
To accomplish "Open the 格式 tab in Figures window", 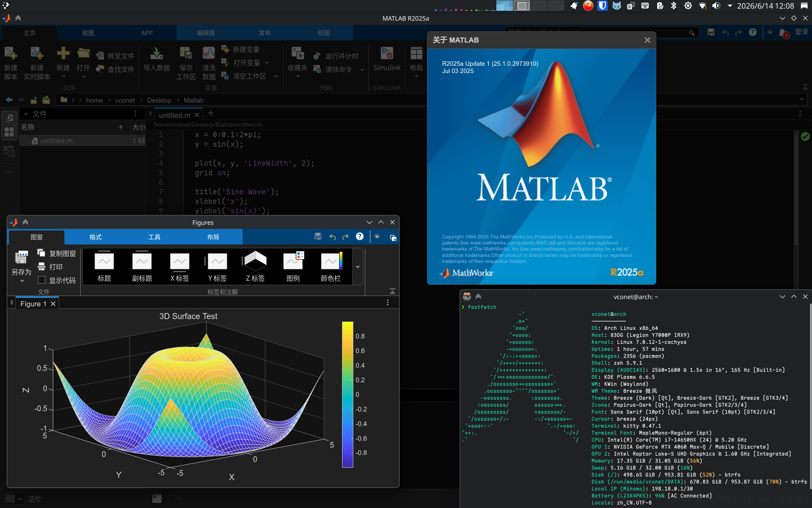I will [x=95, y=237].
